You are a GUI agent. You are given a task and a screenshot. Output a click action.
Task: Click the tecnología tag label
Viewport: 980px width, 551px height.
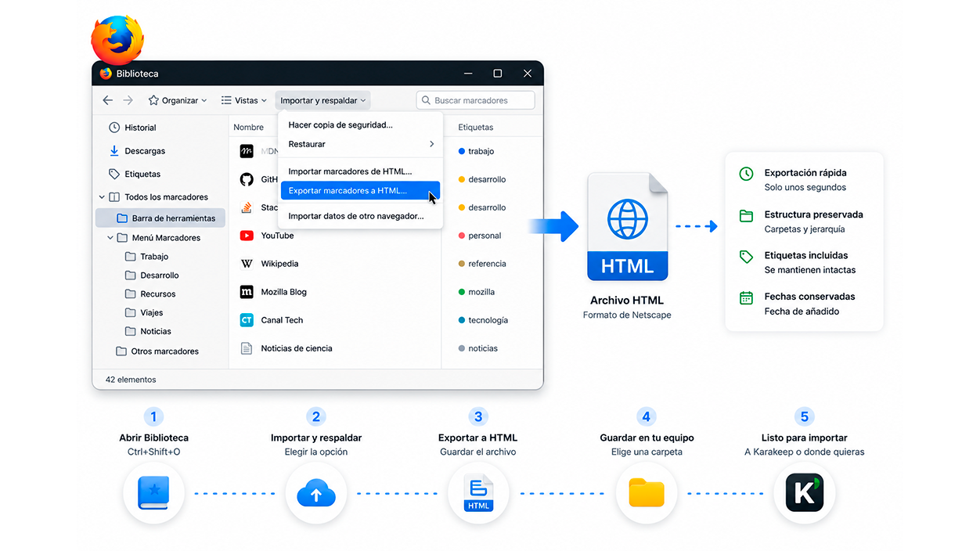488,320
